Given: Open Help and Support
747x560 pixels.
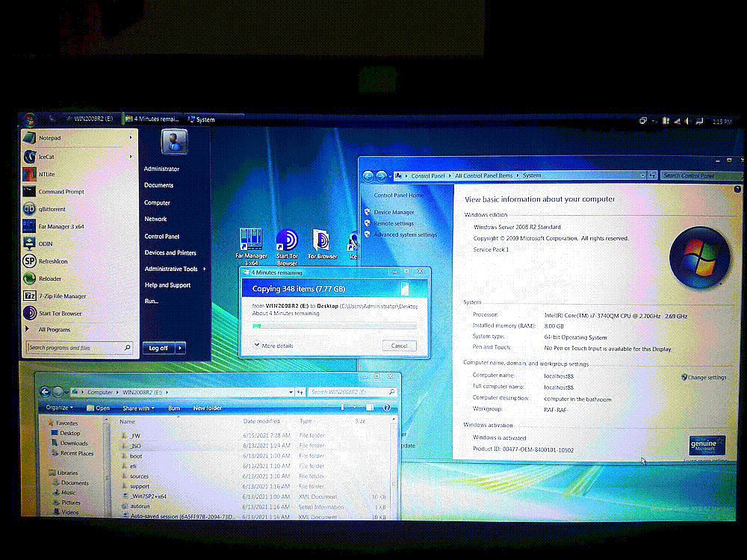Looking at the screenshot, I should pos(167,285).
